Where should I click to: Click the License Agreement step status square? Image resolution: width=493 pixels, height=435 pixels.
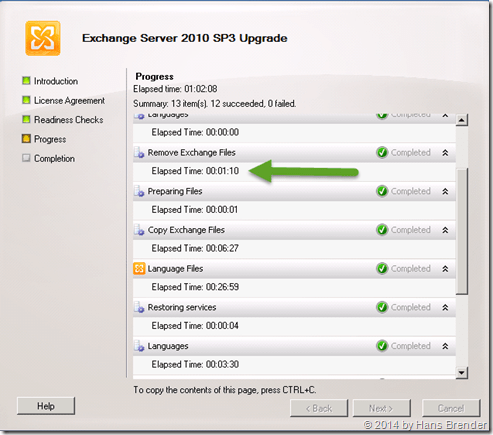(x=26, y=100)
